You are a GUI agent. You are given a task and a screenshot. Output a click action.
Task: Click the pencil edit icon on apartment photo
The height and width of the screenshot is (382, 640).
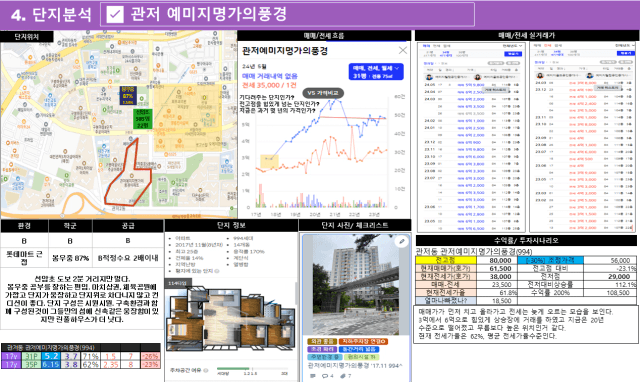[402, 242]
